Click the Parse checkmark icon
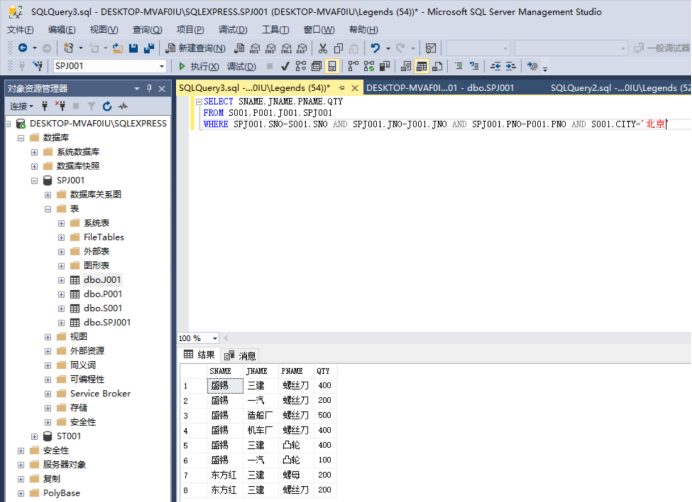 (285, 66)
